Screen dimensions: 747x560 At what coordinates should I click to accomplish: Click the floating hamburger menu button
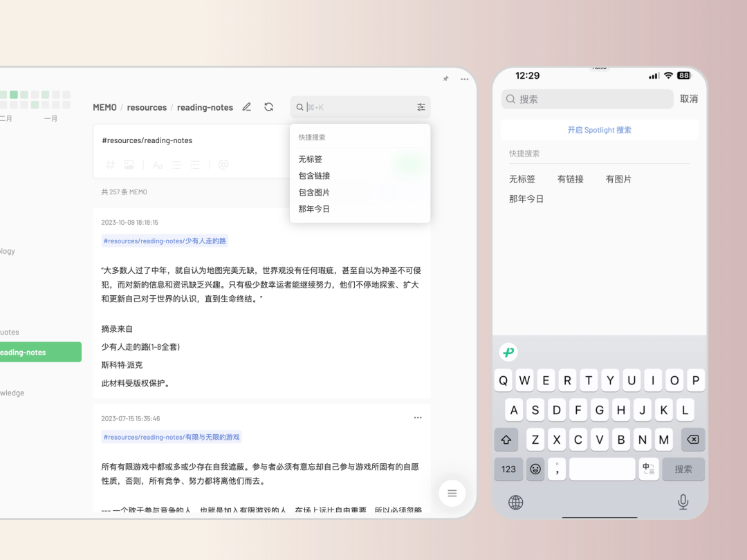[x=452, y=494]
